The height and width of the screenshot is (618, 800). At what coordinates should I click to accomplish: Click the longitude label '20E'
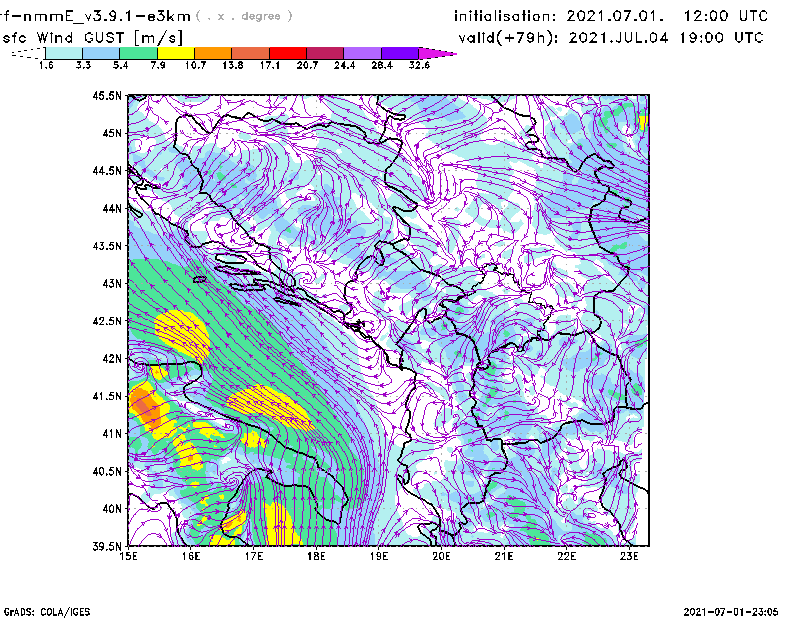point(441,556)
